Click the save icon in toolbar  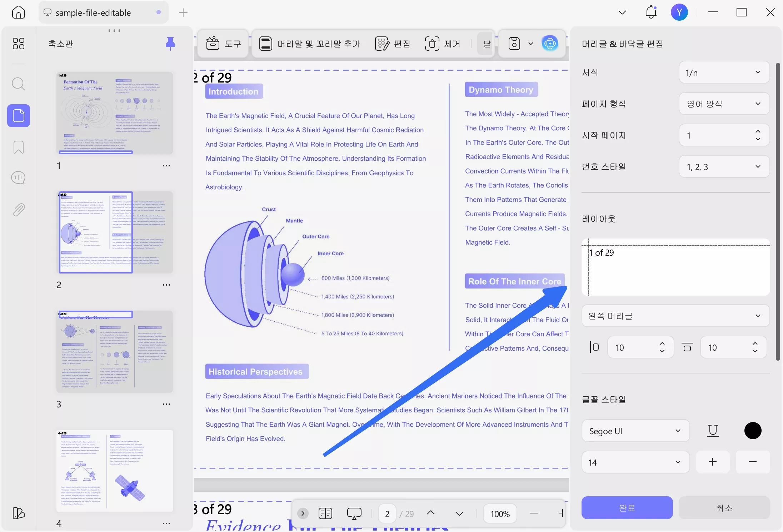tap(514, 44)
